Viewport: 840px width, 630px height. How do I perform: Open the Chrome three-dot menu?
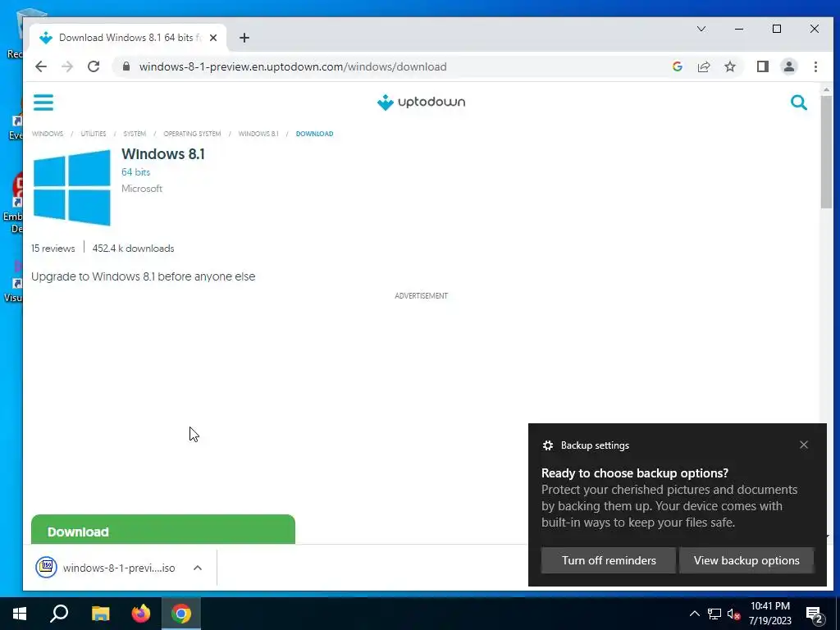point(815,66)
